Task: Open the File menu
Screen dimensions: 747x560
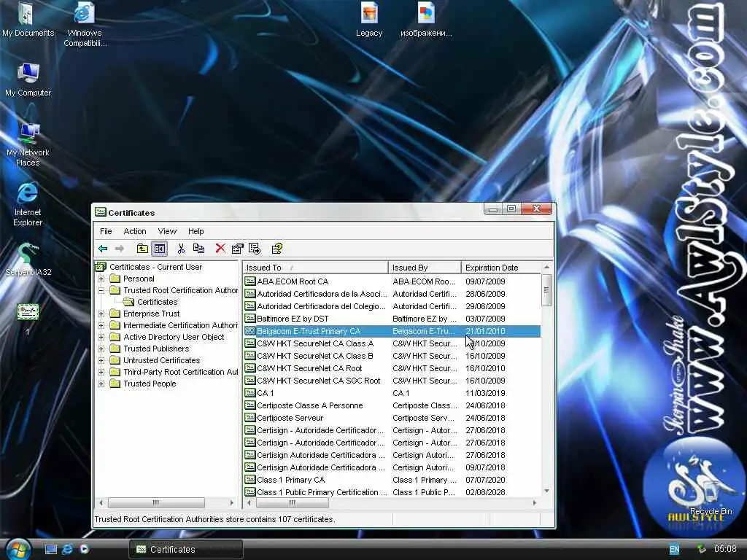Action: click(106, 231)
